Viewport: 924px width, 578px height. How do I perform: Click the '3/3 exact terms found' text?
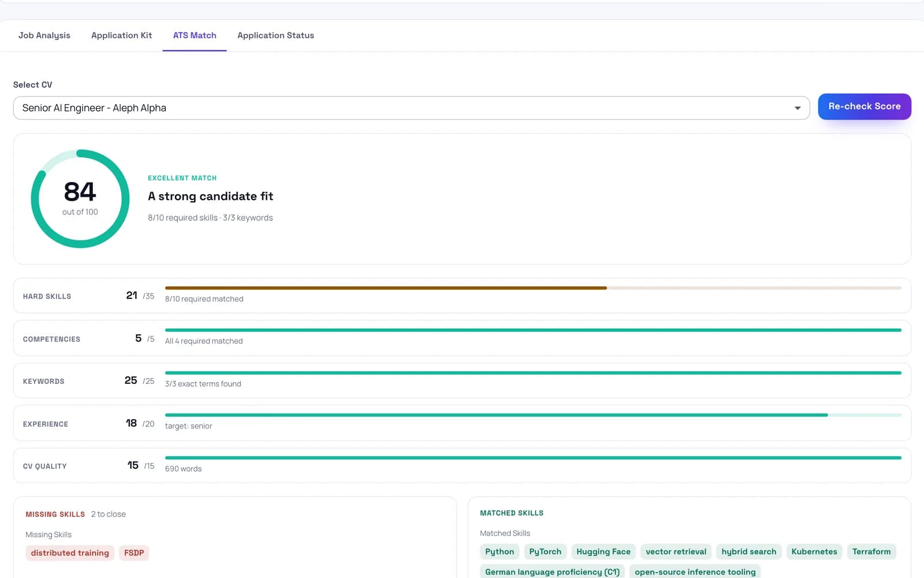tap(203, 384)
